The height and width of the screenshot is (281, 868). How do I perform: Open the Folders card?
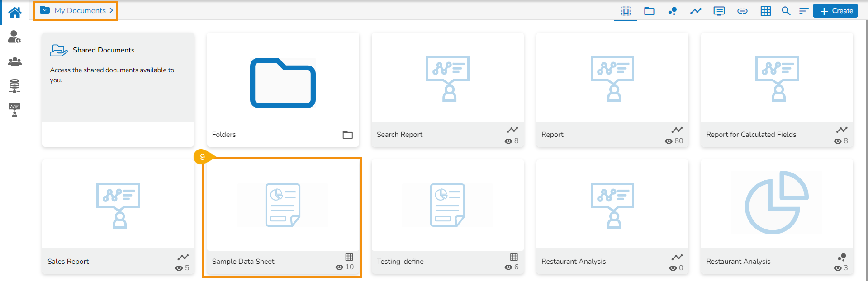pyautogui.click(x=283, y=89)
